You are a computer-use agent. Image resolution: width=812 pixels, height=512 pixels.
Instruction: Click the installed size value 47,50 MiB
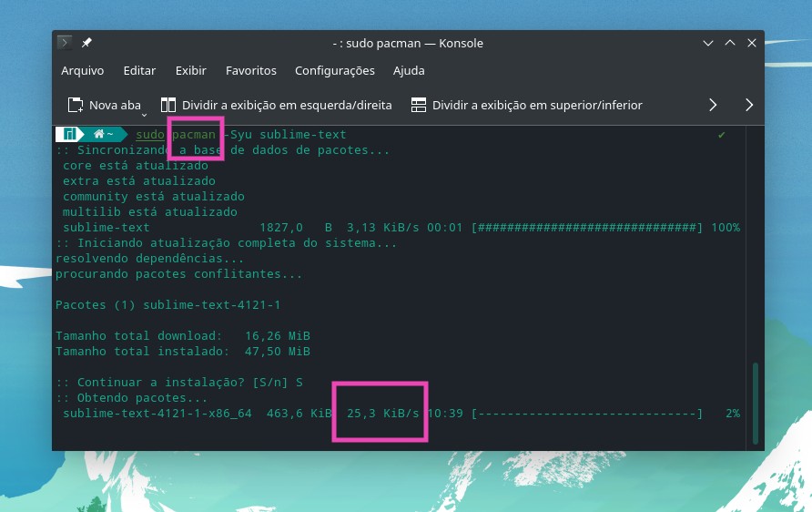click(278, 352)
